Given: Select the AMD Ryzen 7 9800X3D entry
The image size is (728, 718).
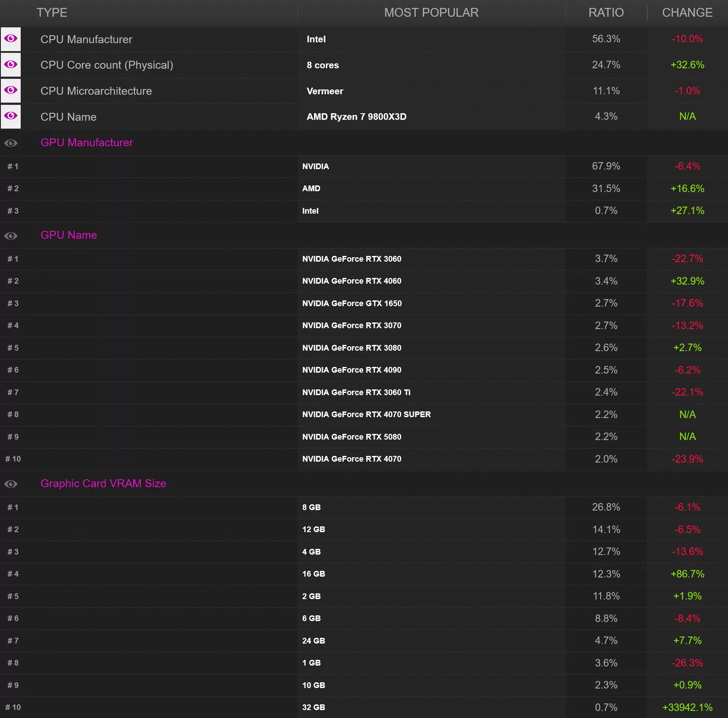Looking at the screenshot, I should 357,117.
